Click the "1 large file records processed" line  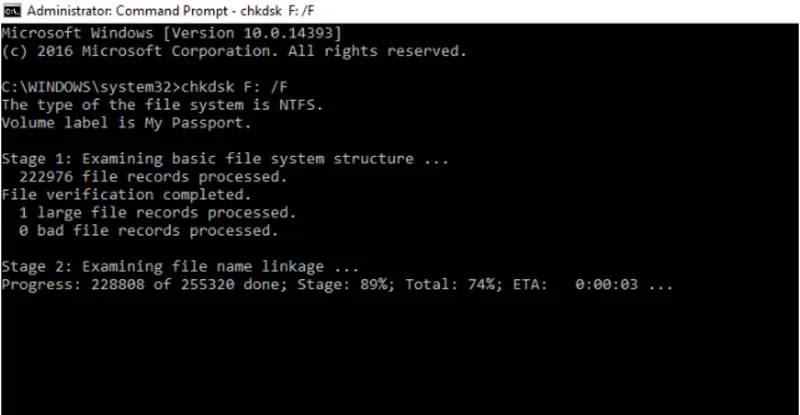157,213
